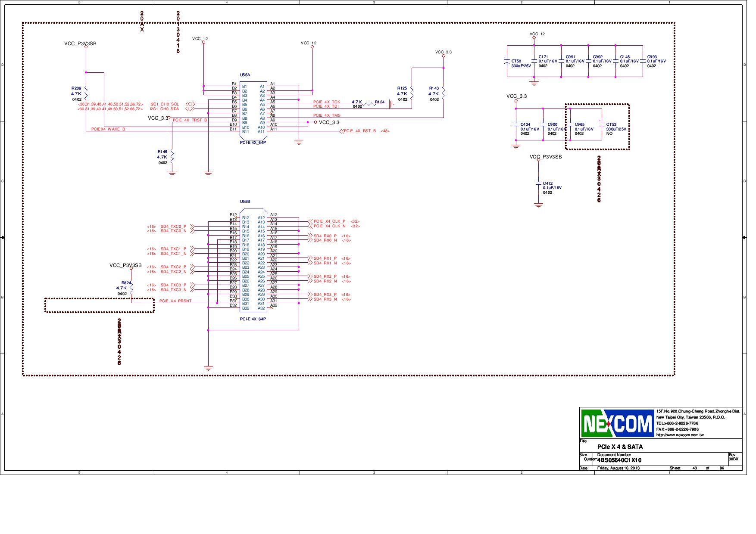Image resolution: width=756 pixels, height=534 pixels.
Task: Click the schematic title PCIe X 4 & SATA
Action: pyautogui.click(x=621, y=447)
